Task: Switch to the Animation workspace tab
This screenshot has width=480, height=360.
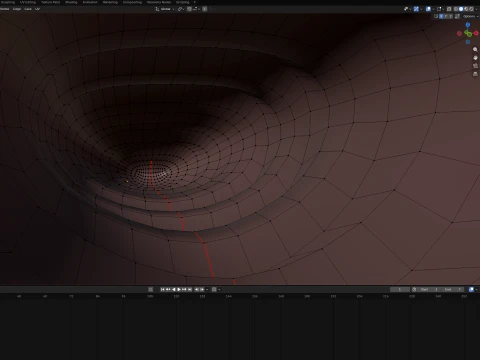Action: pyautogui.click(x=90, y=2)
